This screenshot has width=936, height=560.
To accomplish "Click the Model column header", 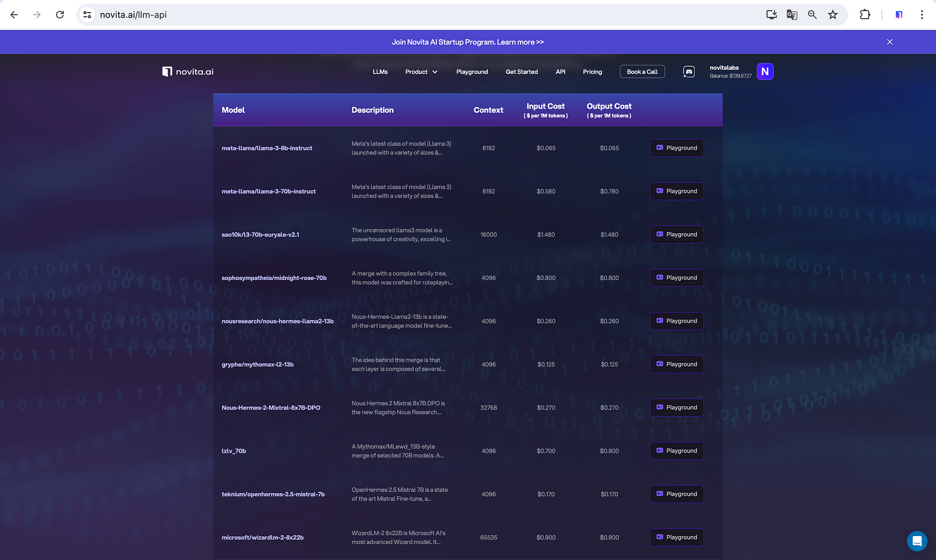I will pyautogui.click(x=233, y=110).
